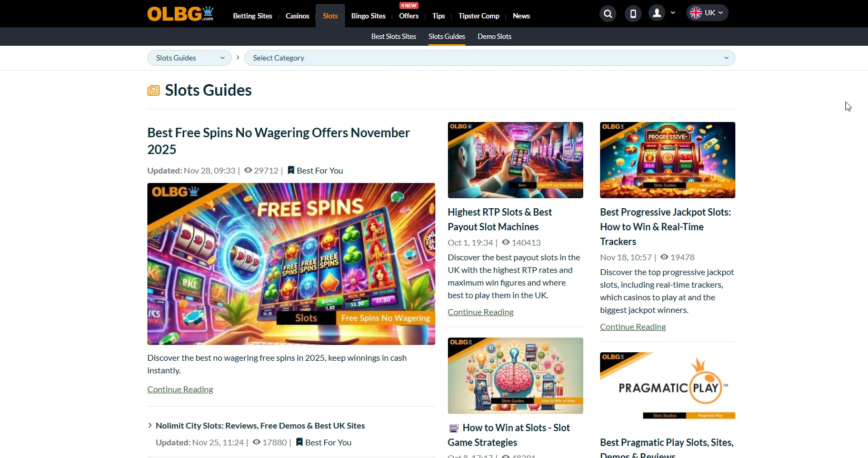Click the user account profile icon
This screenshot has height=458, width=868.
coord(657,14)
